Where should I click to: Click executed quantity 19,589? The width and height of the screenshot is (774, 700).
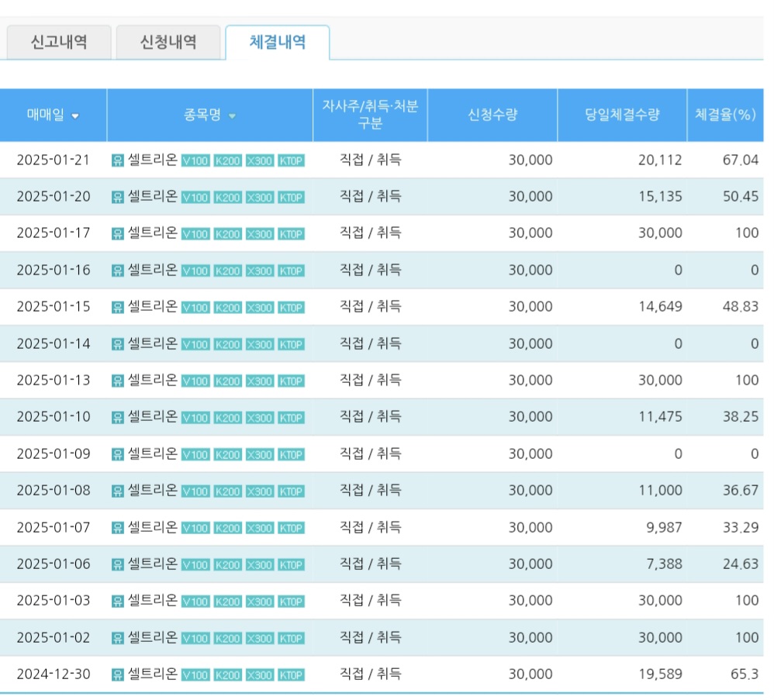pyautogui.click(x=660, y=674)
